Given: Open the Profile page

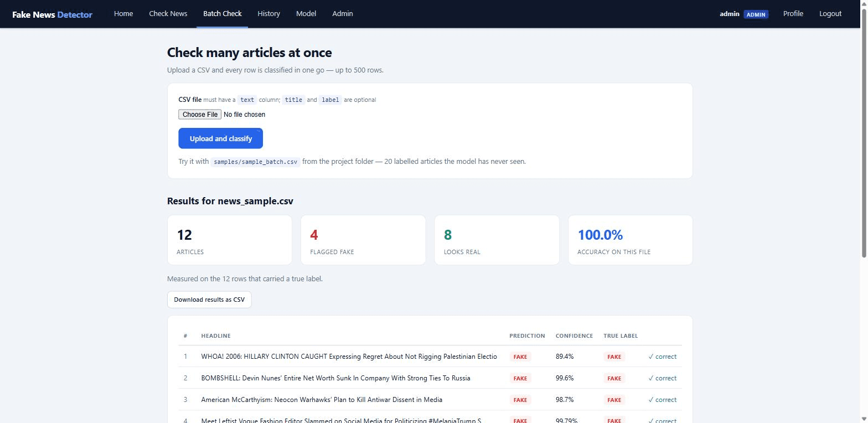Looking at the screenshot, I should 793,13.
